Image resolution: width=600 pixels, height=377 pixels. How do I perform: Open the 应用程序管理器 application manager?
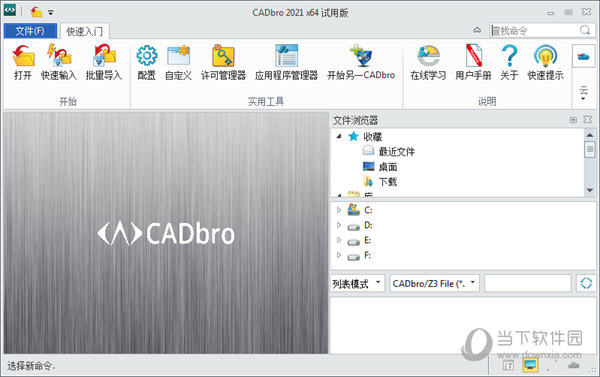(x=286, y=62)
